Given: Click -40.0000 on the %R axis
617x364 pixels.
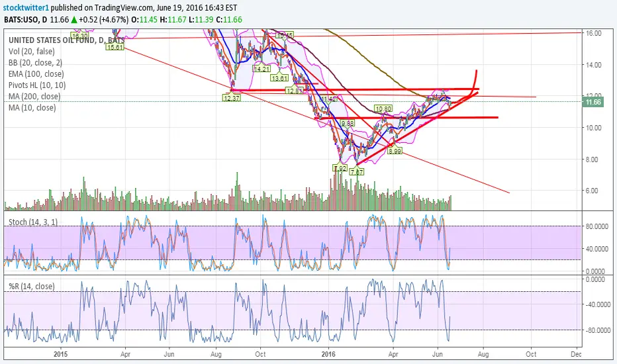Looking at the screenshot, I should click(x=597, y=304).
